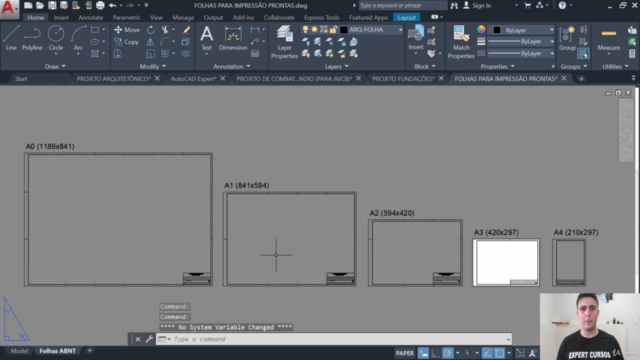Switch to PROJETO FUNDAÇÕES drawing tab

403,78
